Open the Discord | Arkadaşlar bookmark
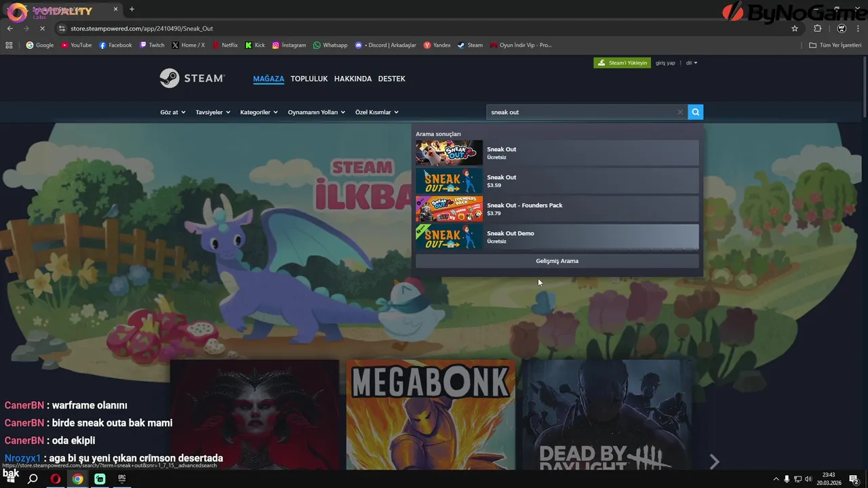This screenshot has height=488, width=868. click(385, 45)
